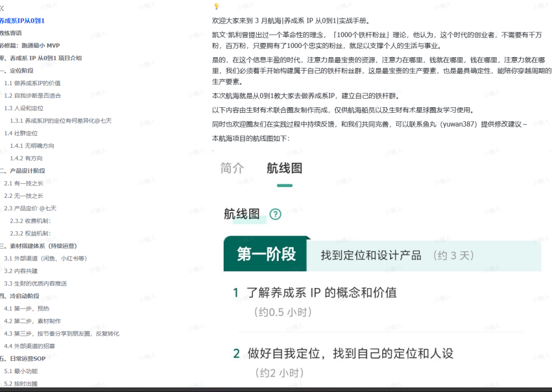Open 4.1 第一步，预热

[x=27, y=308]
